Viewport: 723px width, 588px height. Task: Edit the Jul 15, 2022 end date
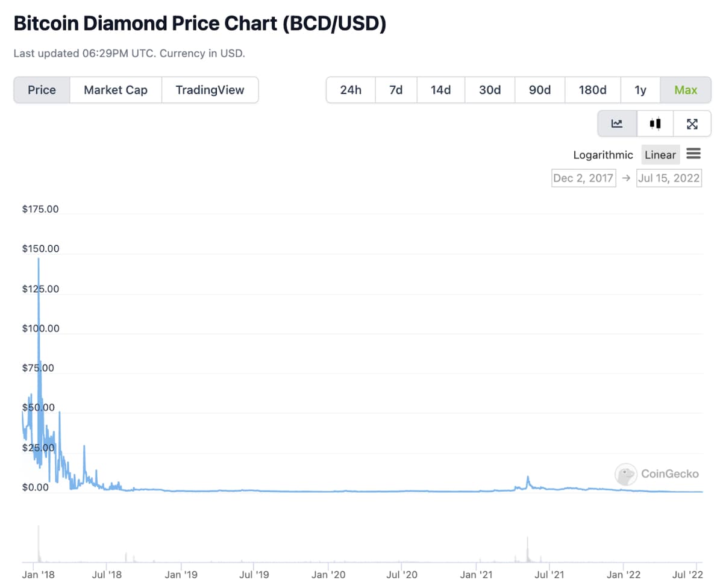coord(669,178)
